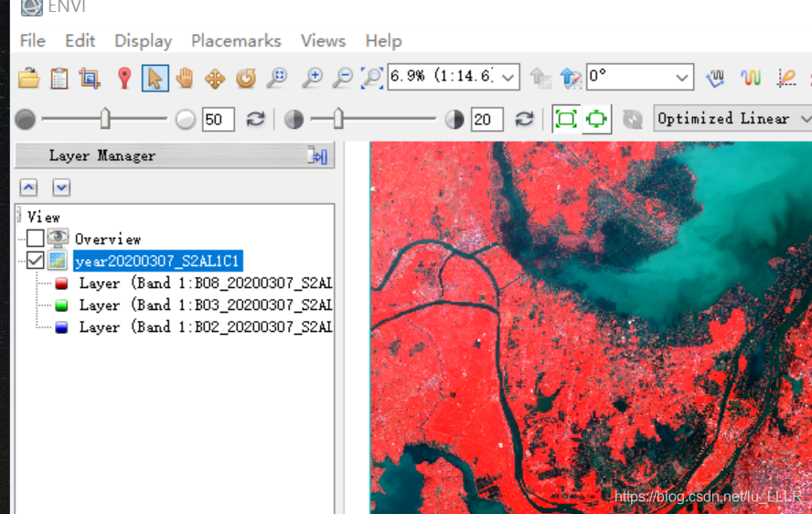Select the Zoom rubber band tool
This screenshot has width=812, height=514.
pyautogui.click(x=277, y=78)
